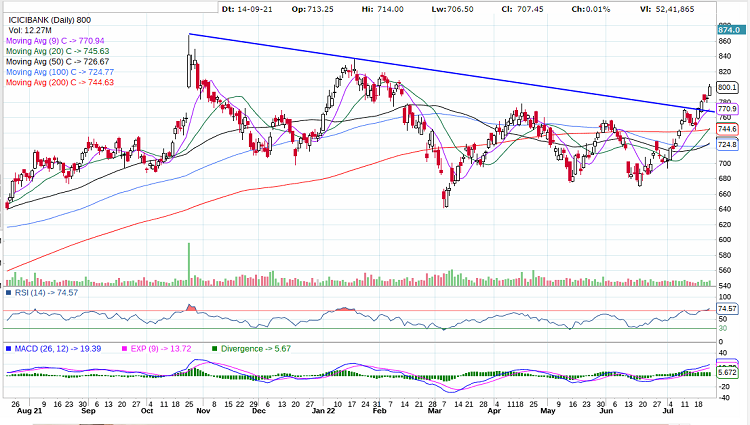
Task: Click the Cl: 707.45 close value
Action: 522,9
